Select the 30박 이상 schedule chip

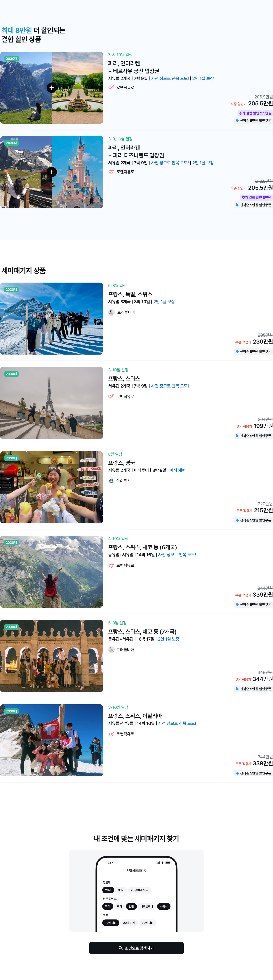click(x=148, y=923)
